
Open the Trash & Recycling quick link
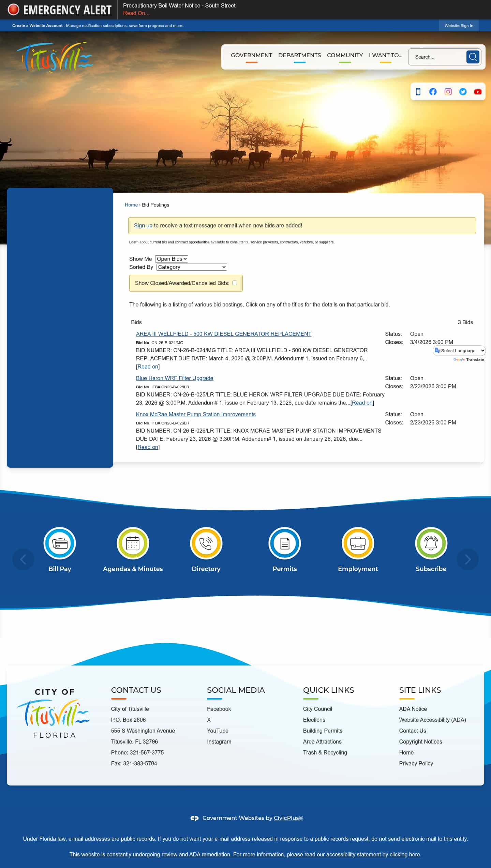click(x=325, y=752)
